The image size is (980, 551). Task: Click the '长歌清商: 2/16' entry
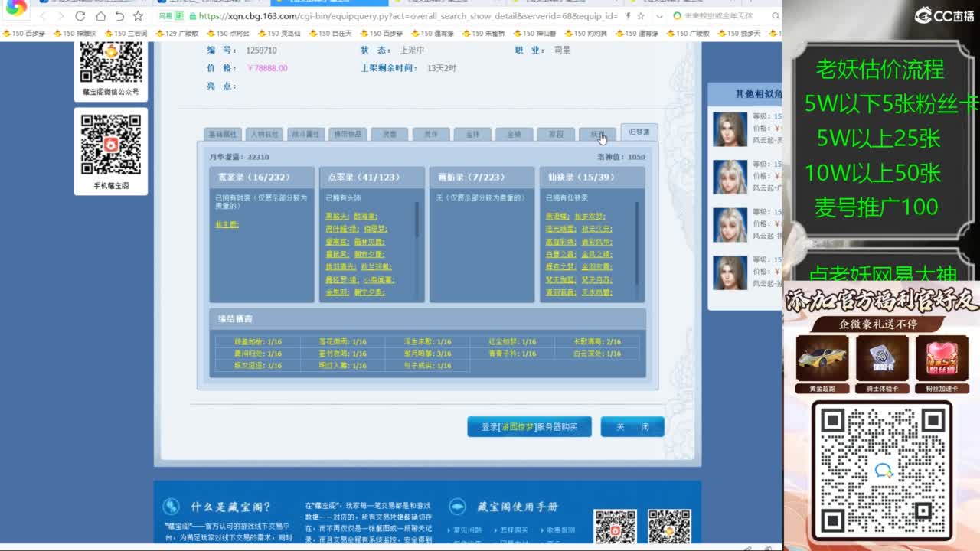[x=597, y=342]
